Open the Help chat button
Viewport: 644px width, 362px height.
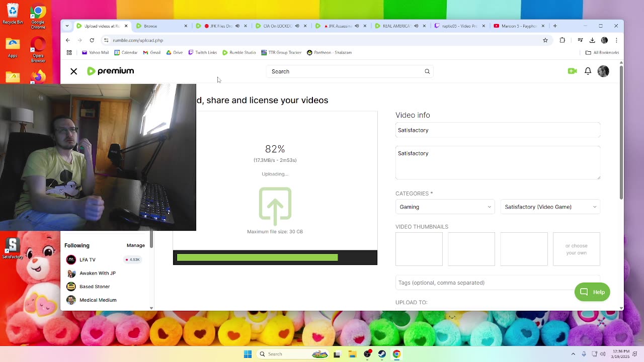point(592,292)
